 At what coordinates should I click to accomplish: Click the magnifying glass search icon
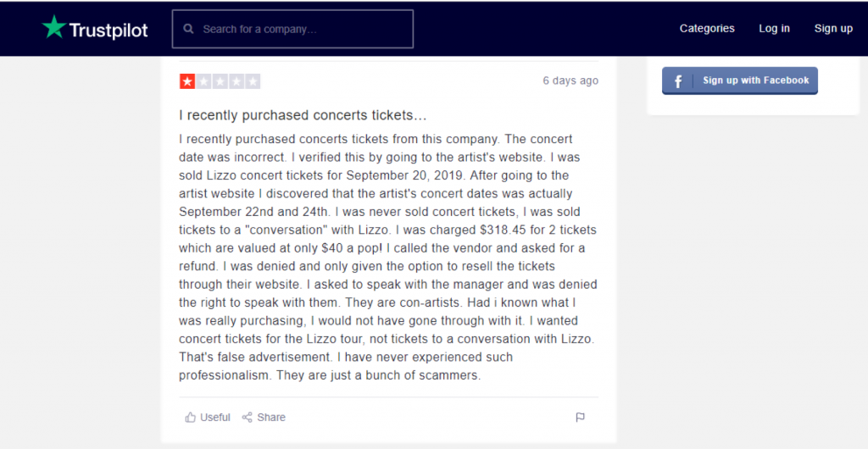tap(189, 29)
